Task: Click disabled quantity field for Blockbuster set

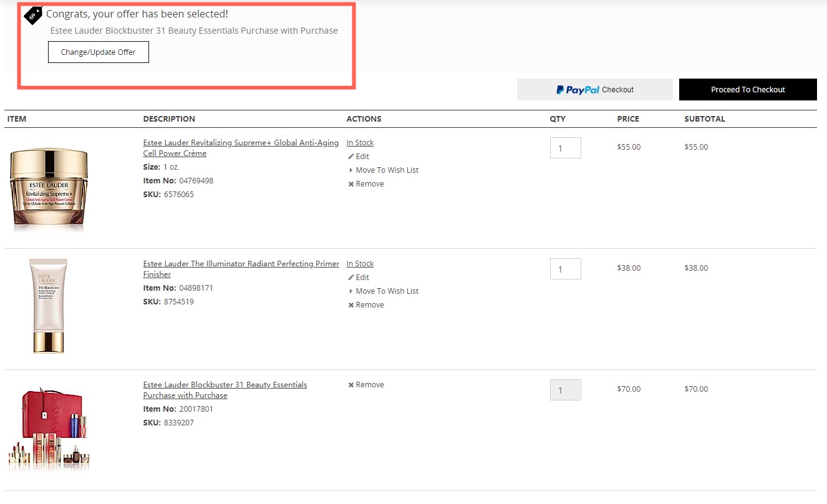Action: point(566,390)
